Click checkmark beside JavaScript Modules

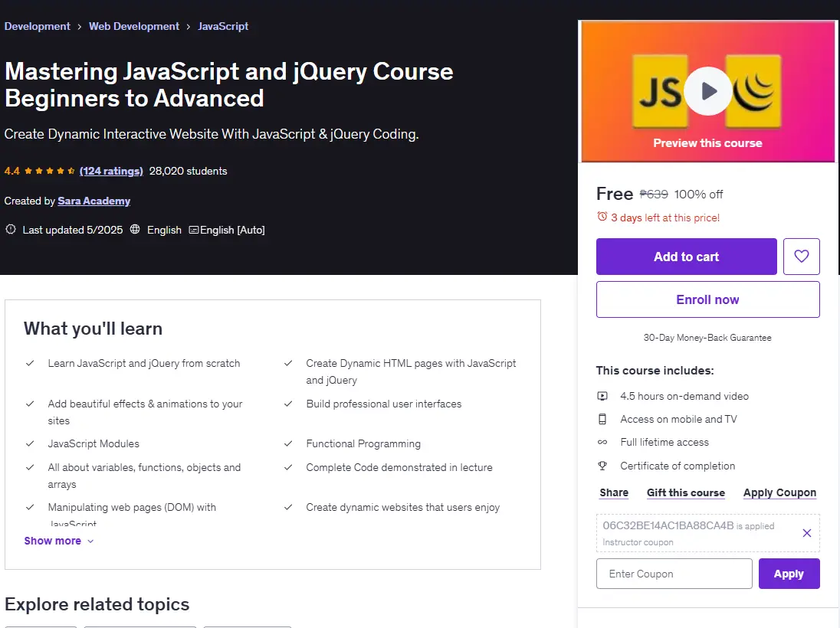(x=30, y=443)
